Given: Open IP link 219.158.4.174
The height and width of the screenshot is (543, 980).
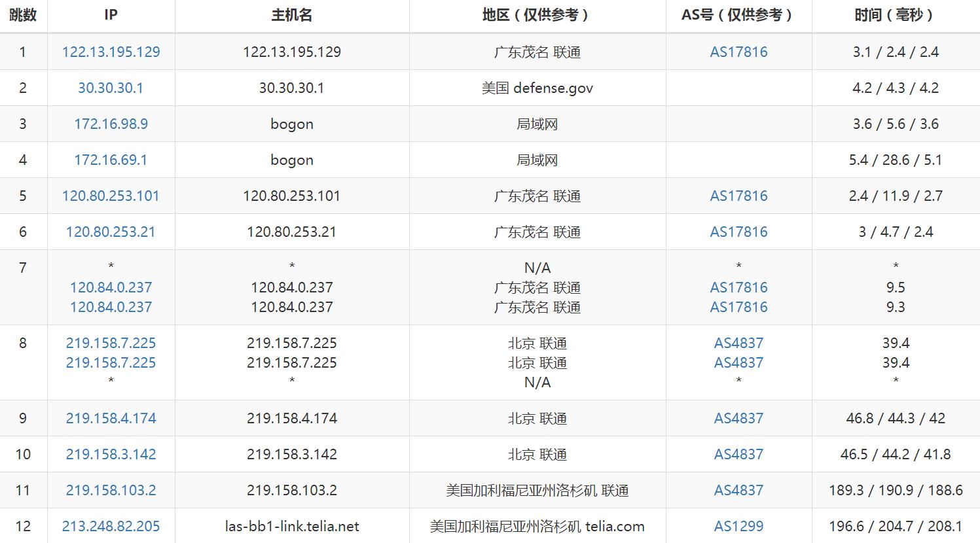Looking at the screenshot, I should [x=111, y=419].
